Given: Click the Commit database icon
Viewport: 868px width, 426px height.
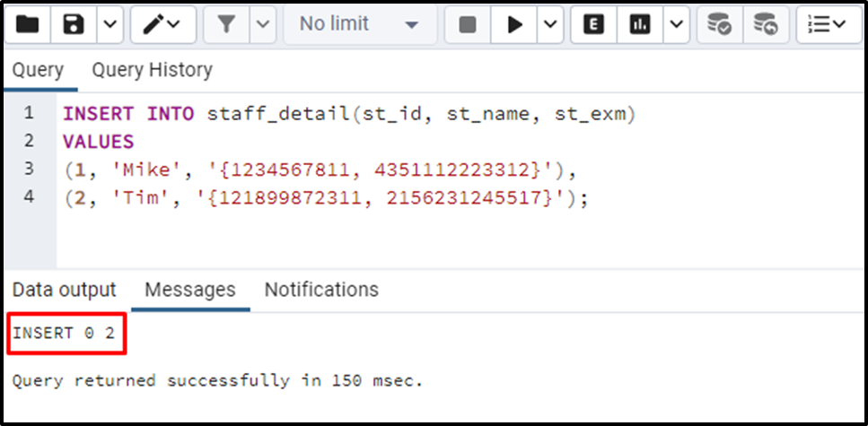Looking at the screenshot, I should (x=720, y=24).
